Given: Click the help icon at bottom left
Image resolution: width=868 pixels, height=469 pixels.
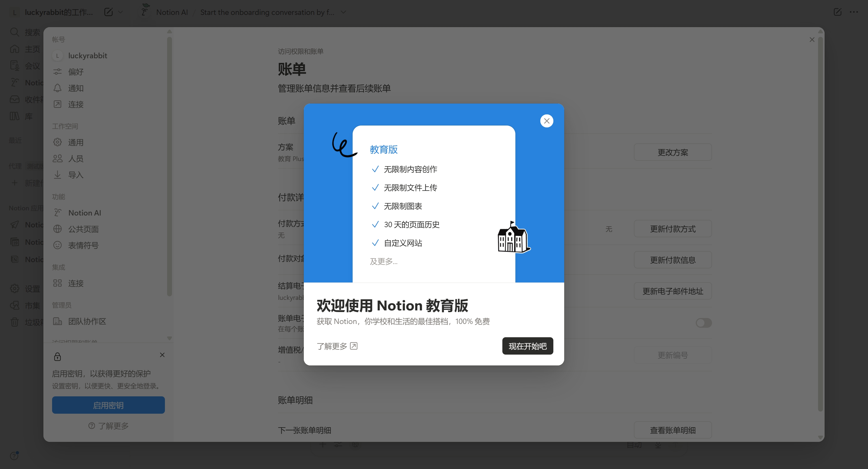Looking at the screenshot, I should tap(14, 455).
